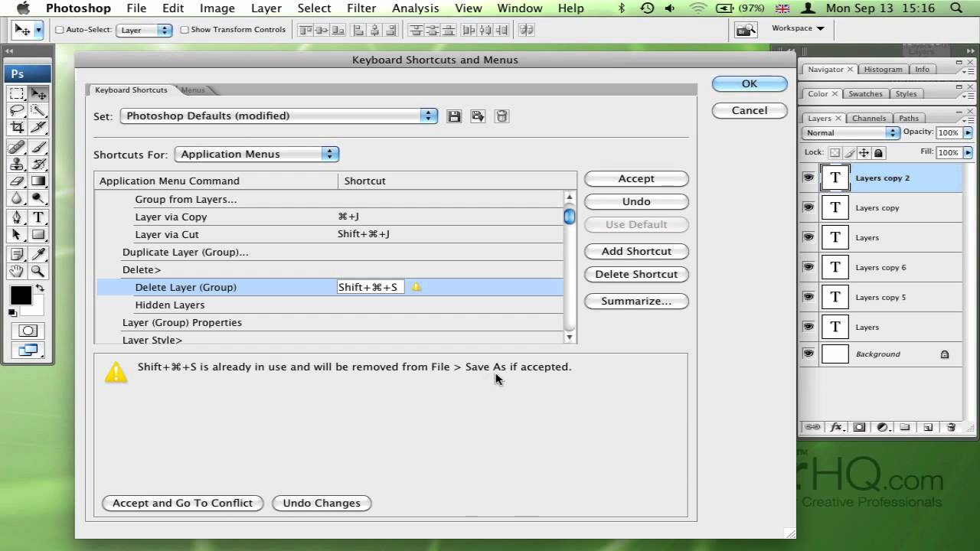Click the Quick Mask mode icon
Viewport: 980px width, 551px height.
point(28,331)
